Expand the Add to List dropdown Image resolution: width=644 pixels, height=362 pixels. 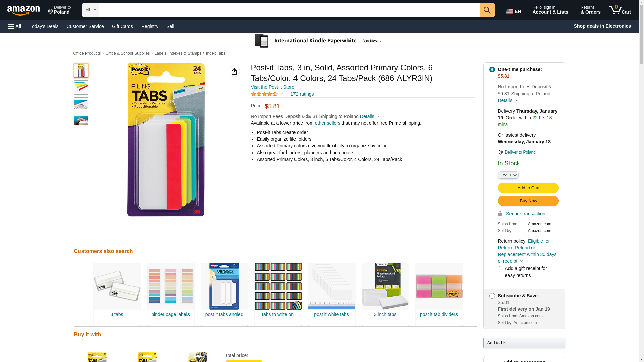tap(524, 343)
